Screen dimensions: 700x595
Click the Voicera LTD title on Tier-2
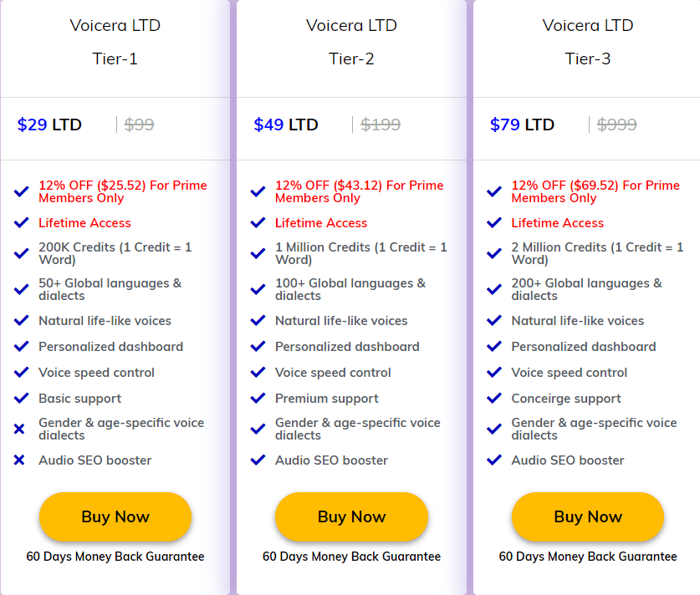coord(351,25)
